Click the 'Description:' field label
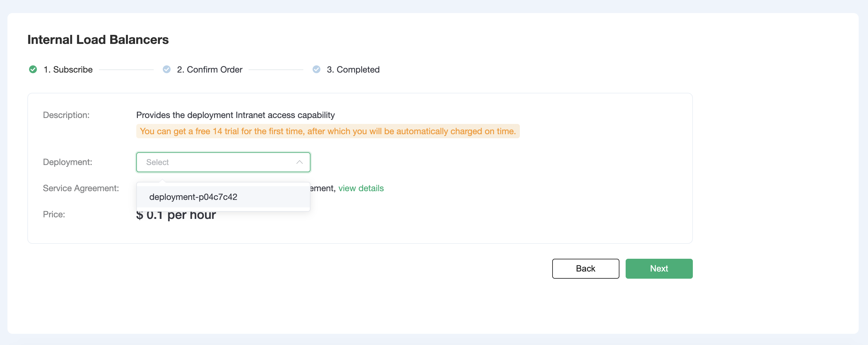Image resolution: width=868 pixels, height=345 pixels. pyautogui.click(x=66, y=115)
